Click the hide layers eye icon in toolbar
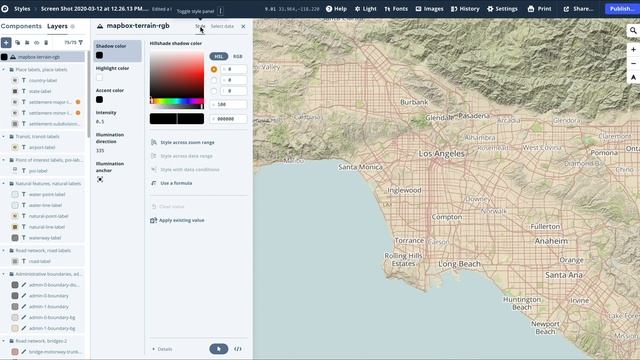 click(36, 42)
